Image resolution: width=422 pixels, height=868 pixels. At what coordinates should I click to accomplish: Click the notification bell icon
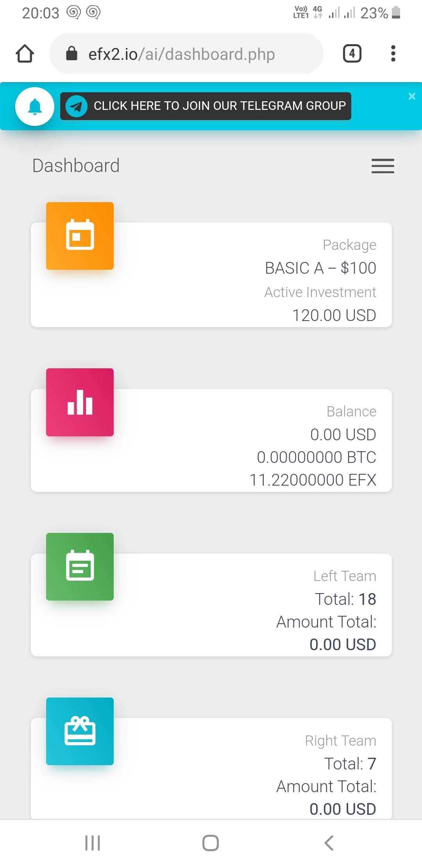point(35,106)
